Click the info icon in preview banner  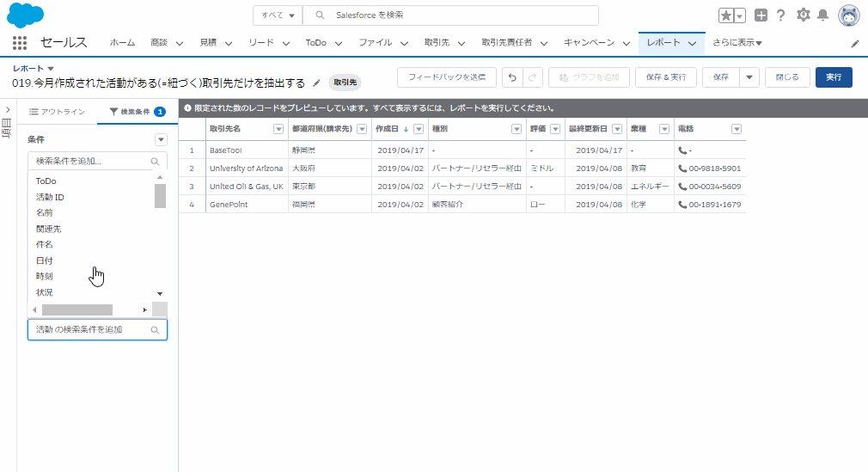(x=187, y=108)
